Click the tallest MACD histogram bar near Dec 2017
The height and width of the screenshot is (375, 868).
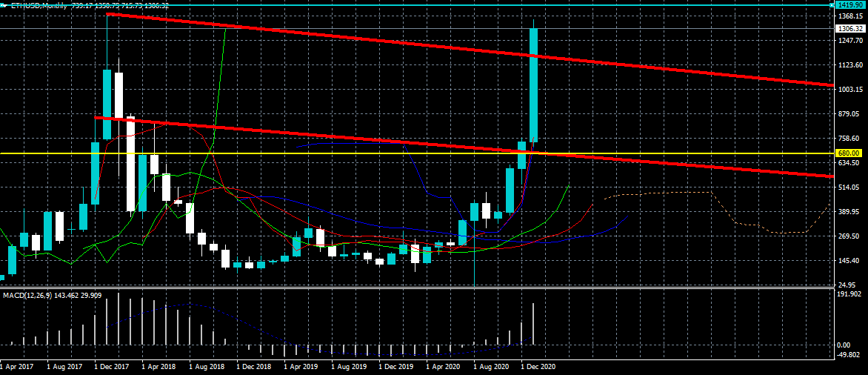click(x=118, y=318)
